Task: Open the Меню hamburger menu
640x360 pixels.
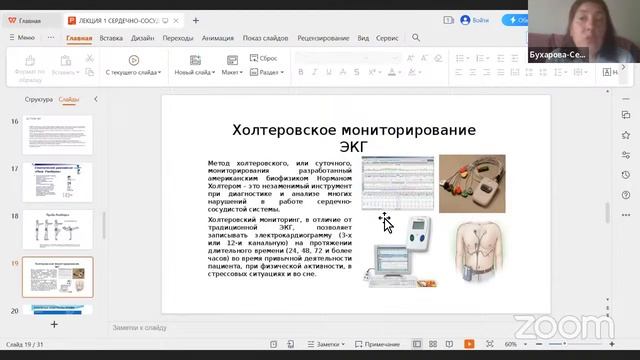Action: pos(22,38)
